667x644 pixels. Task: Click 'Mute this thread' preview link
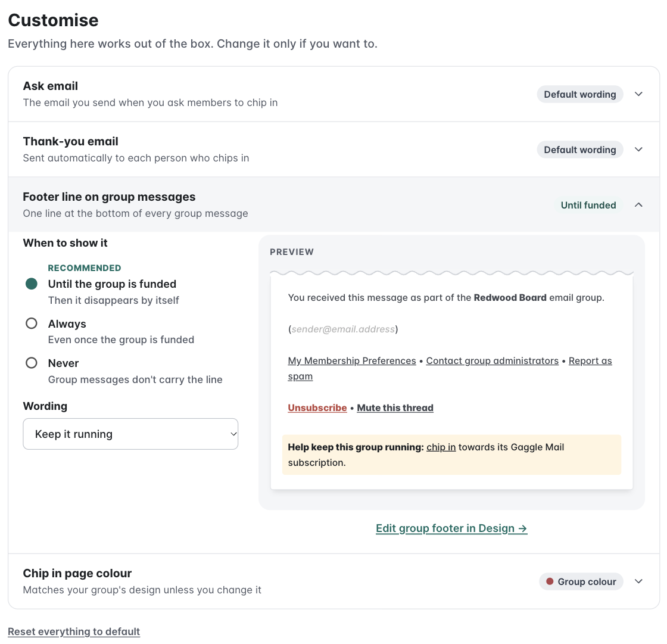point(395,407)
